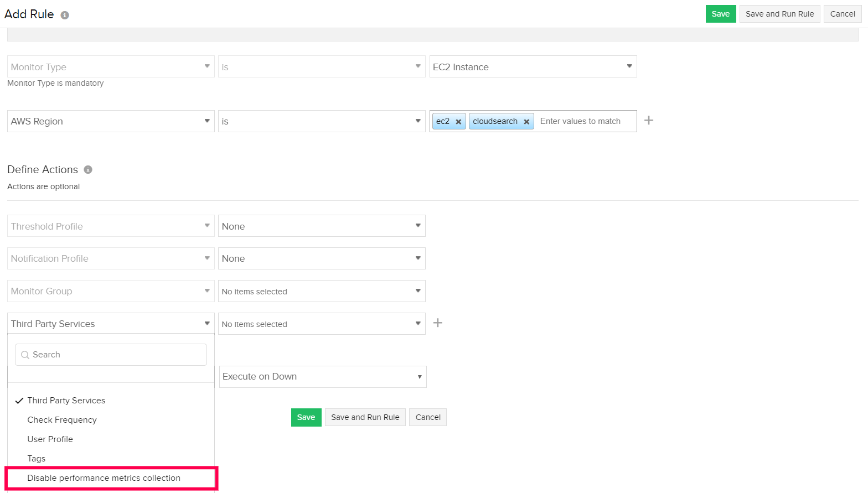Add another criteria row with plus icon
The image size is (868, 493).
click(x=649, y=121)
